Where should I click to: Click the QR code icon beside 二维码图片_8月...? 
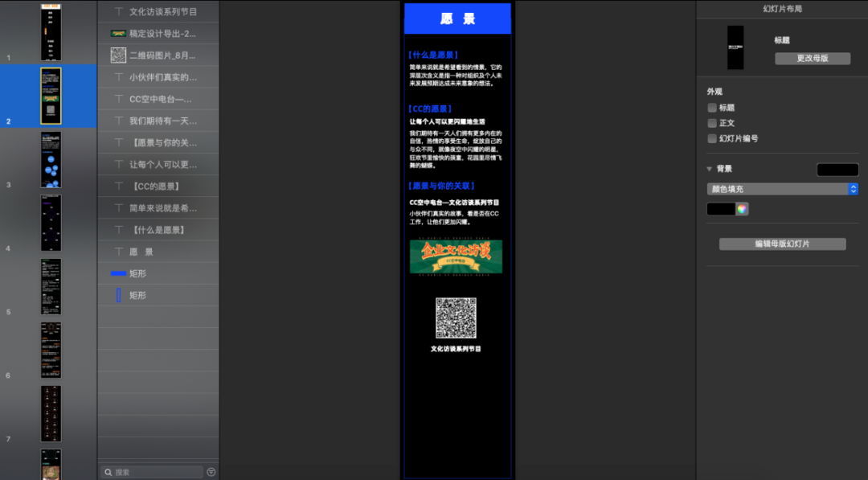[118, 55]
